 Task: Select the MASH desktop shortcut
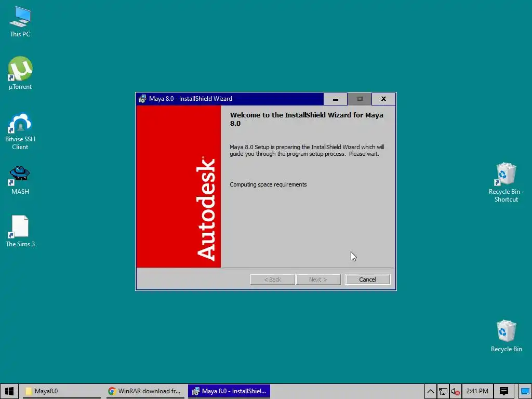[20, 180]
